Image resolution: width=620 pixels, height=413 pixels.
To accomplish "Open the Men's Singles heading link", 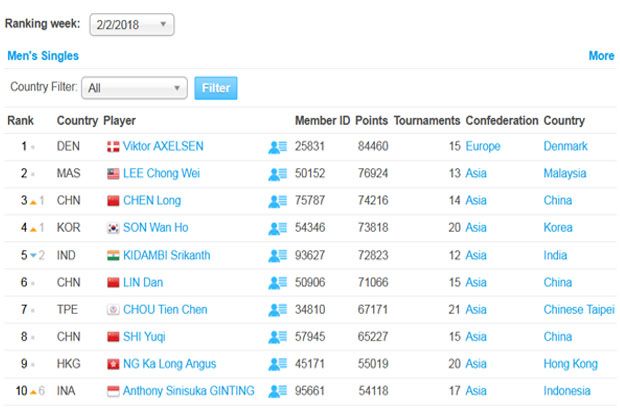I will [43, 56].
